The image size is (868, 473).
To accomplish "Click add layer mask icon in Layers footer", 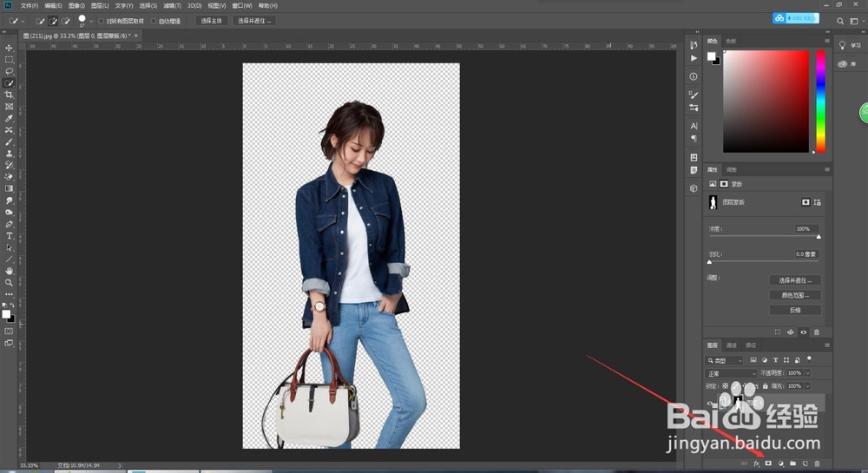I will tap(768, 463).
